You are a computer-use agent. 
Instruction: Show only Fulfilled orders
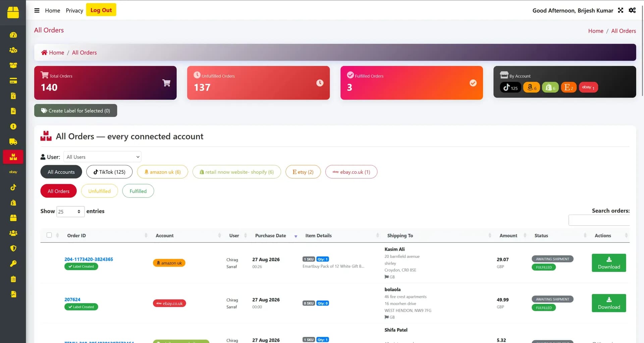pos(138,191)
